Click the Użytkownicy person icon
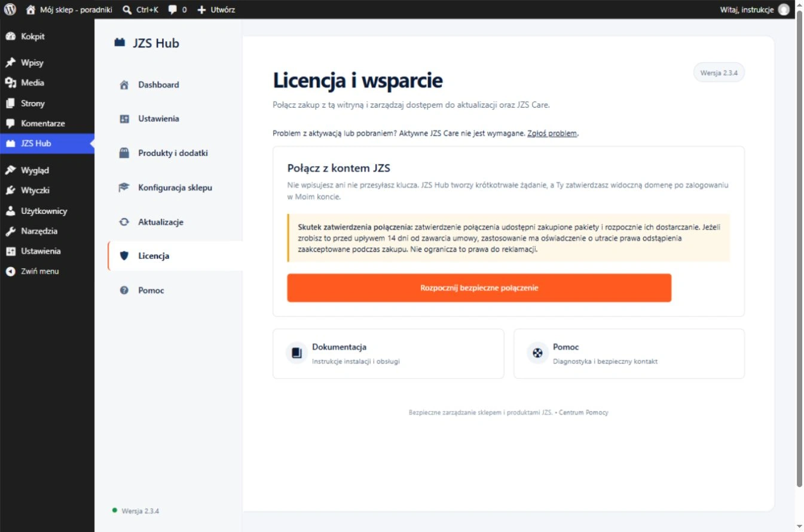Image resolution: width=804 pixels, height=532 pixels. pos(10,211)
